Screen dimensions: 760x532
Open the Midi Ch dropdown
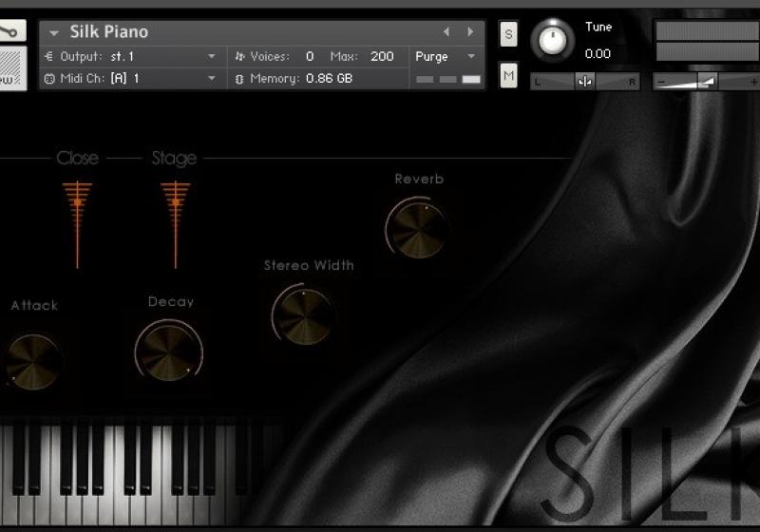coord(211,79)
